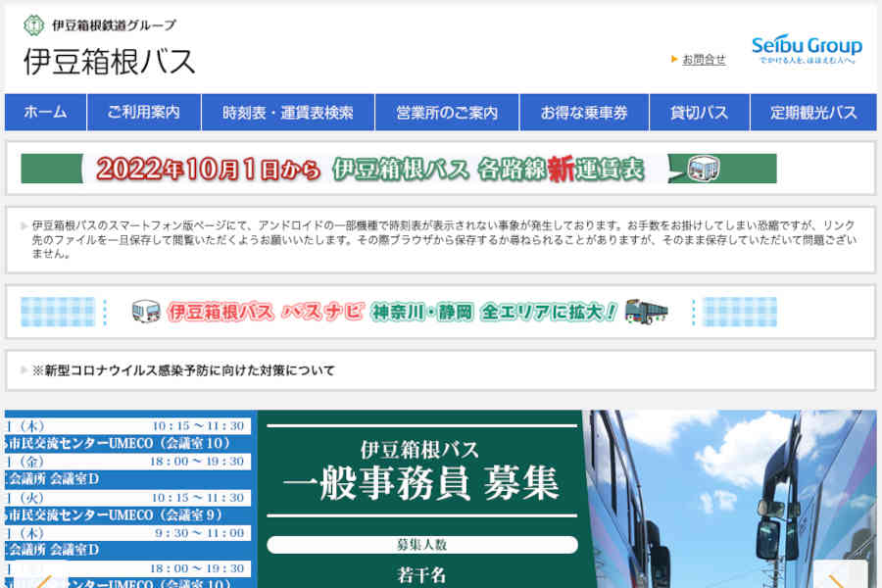Click the gray arrow before the コロナ notice
The image size is (882, 588).
pos(24,370)
